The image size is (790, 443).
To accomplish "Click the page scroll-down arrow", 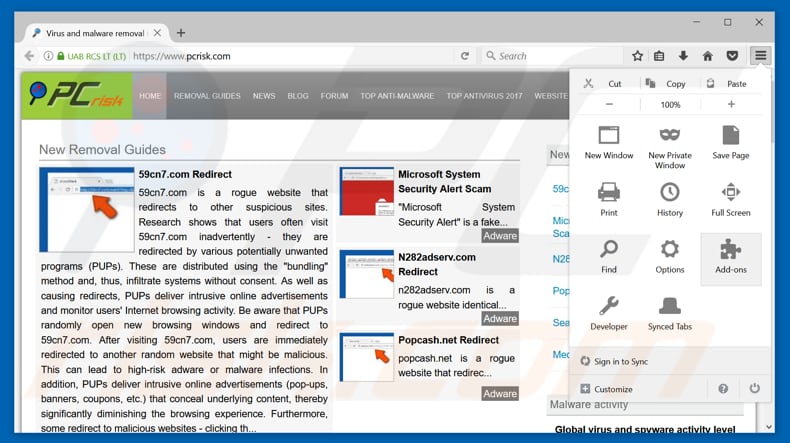I will (x=769, y=427).
